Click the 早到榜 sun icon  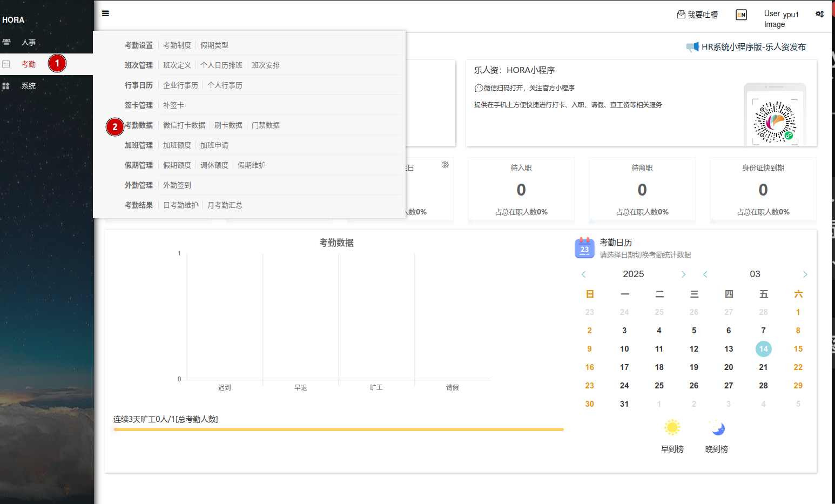(x=672, y=428)
